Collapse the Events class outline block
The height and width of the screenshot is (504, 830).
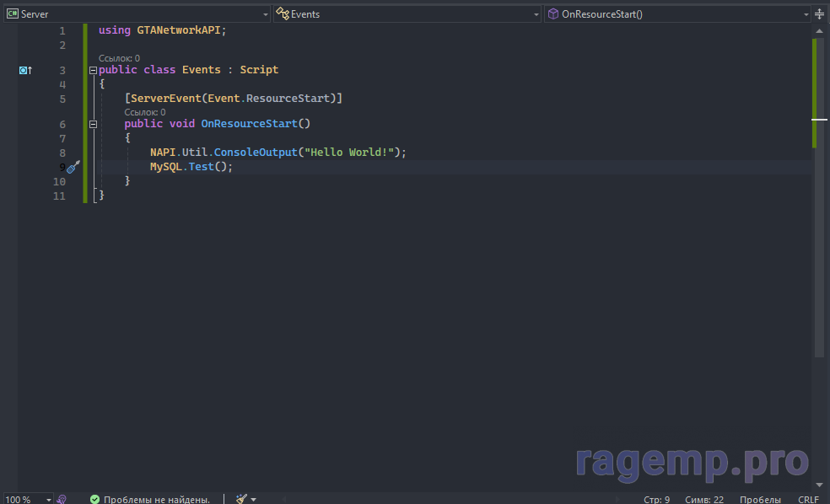[x=93, y=70]
